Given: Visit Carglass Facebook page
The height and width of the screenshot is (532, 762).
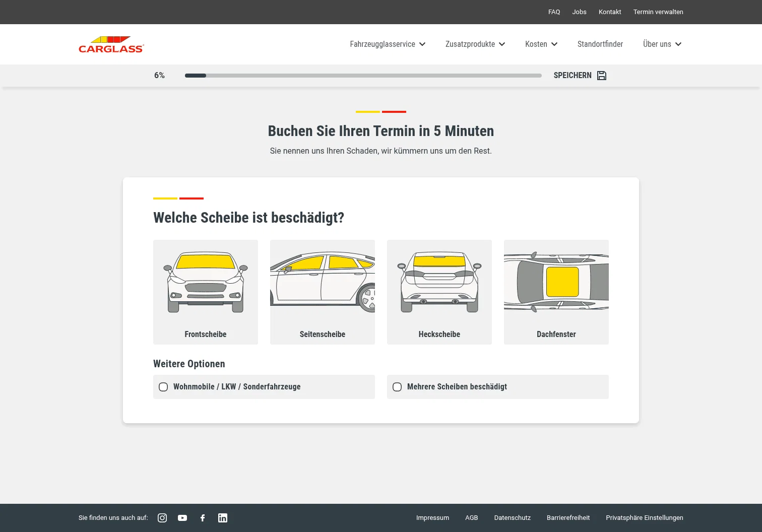Looking at the screenshot, I should (203, 518).
